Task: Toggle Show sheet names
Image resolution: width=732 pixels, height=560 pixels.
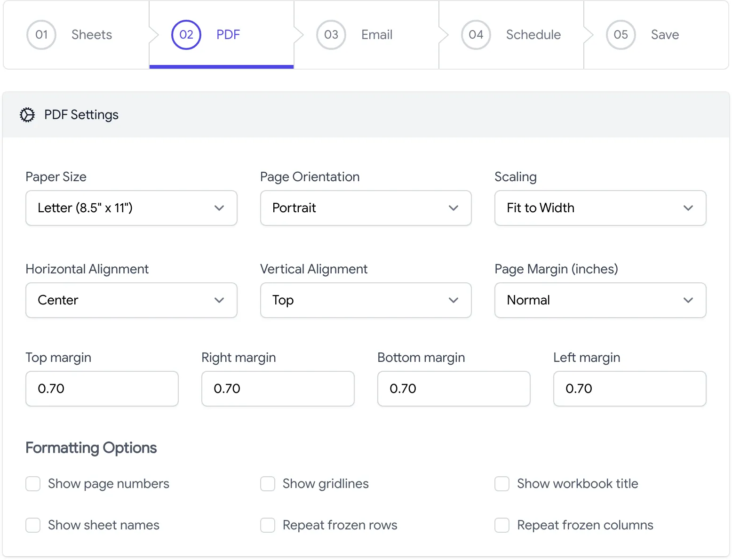Action: [x=32, y=525]
